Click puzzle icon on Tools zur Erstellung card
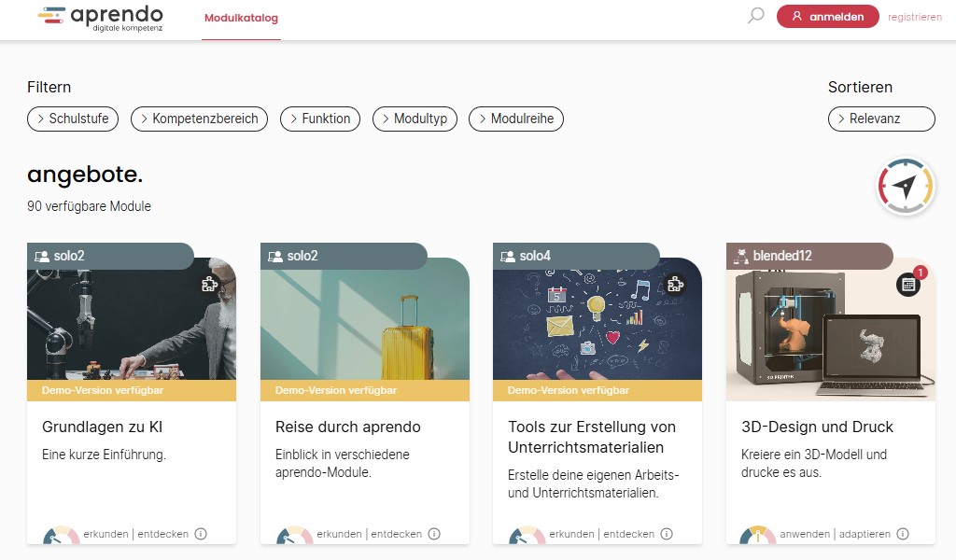Screen dimensions: 956x560 676,285
